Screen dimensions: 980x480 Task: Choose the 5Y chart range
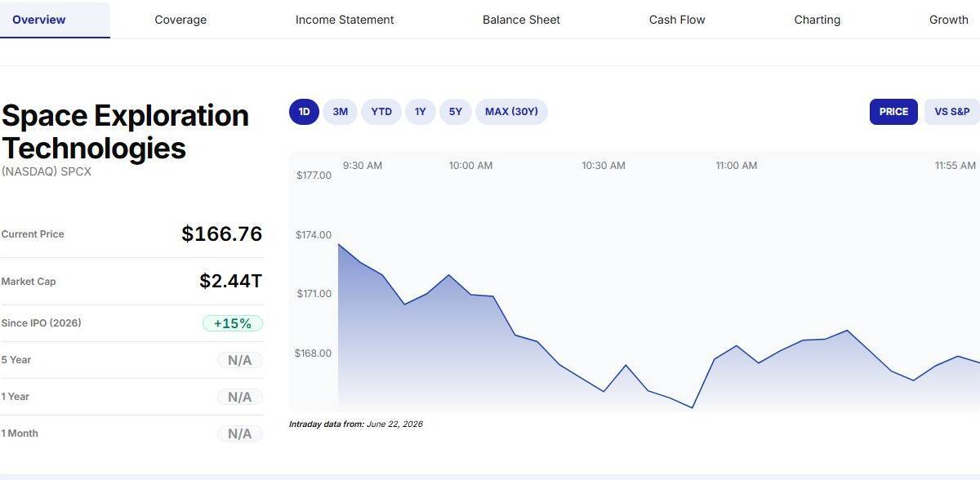(456, 112)
